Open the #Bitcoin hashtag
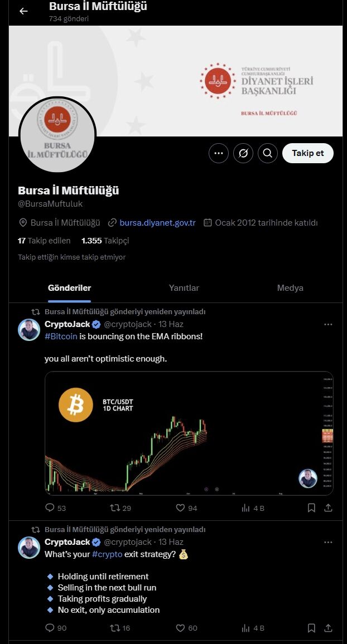 (61, 336)
